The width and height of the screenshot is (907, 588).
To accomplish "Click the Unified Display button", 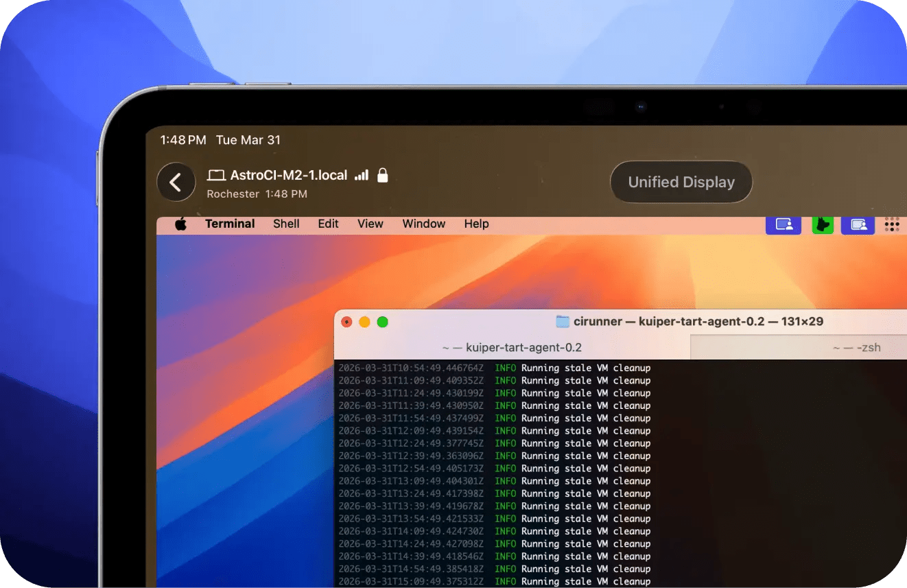I will click(681, 182).
